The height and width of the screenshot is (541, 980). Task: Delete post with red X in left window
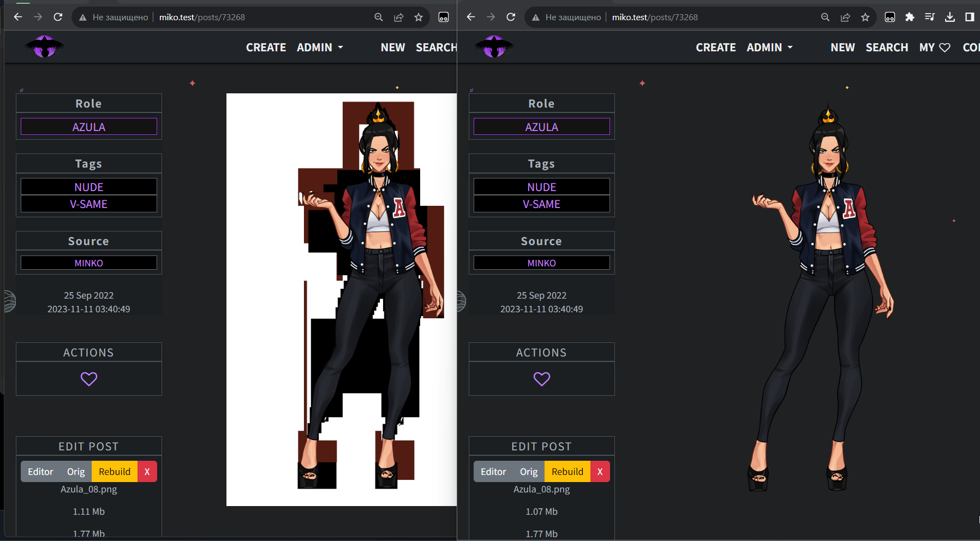[x=147, y=472]
